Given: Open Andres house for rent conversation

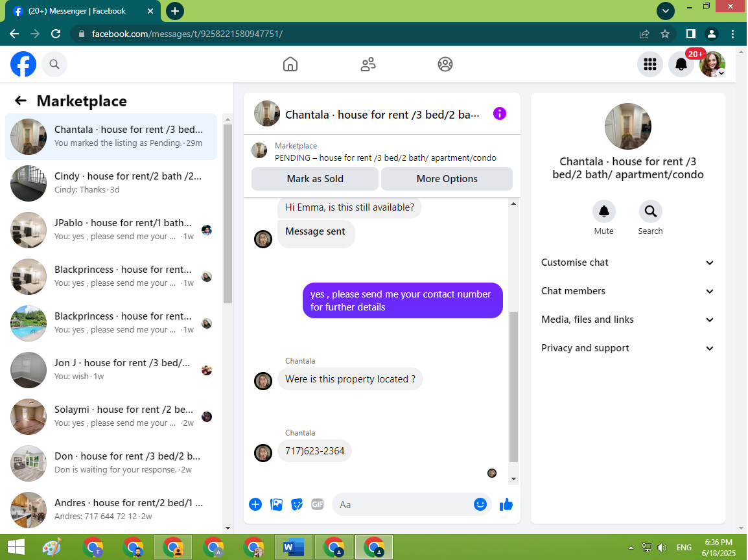Looking at the screenshot, I should [111, 510].
